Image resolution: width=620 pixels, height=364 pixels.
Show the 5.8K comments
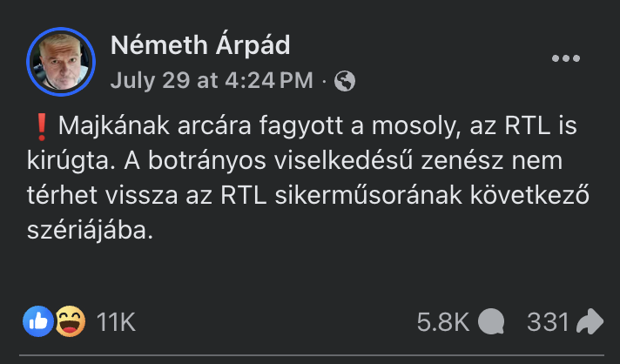click(442, 322)
